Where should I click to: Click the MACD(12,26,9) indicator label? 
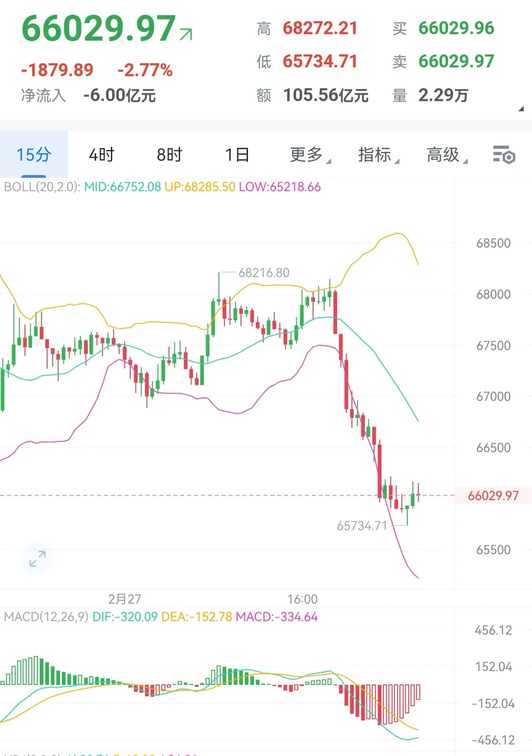[x=46, y=617]
